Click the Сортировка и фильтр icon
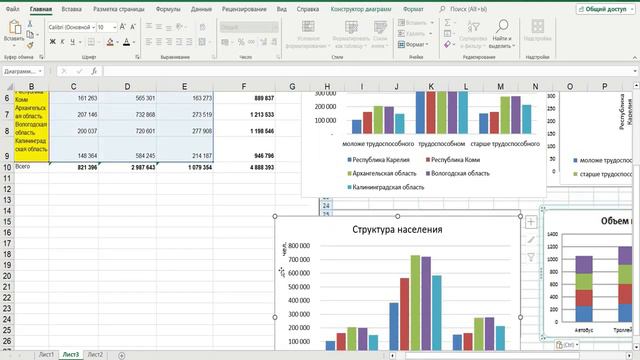640x360 pixels. [473, 27]
